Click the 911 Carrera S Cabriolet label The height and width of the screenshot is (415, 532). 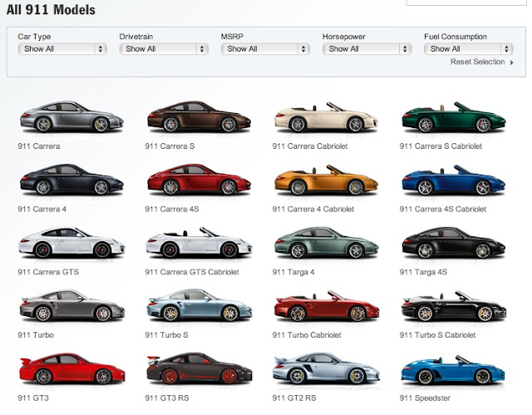(x=441, y=146)
